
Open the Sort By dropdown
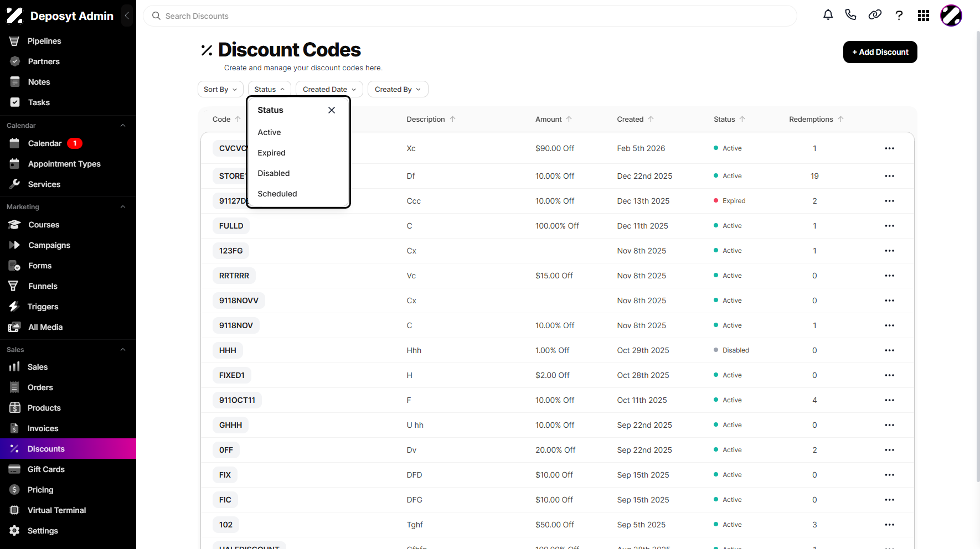(220, 89)
